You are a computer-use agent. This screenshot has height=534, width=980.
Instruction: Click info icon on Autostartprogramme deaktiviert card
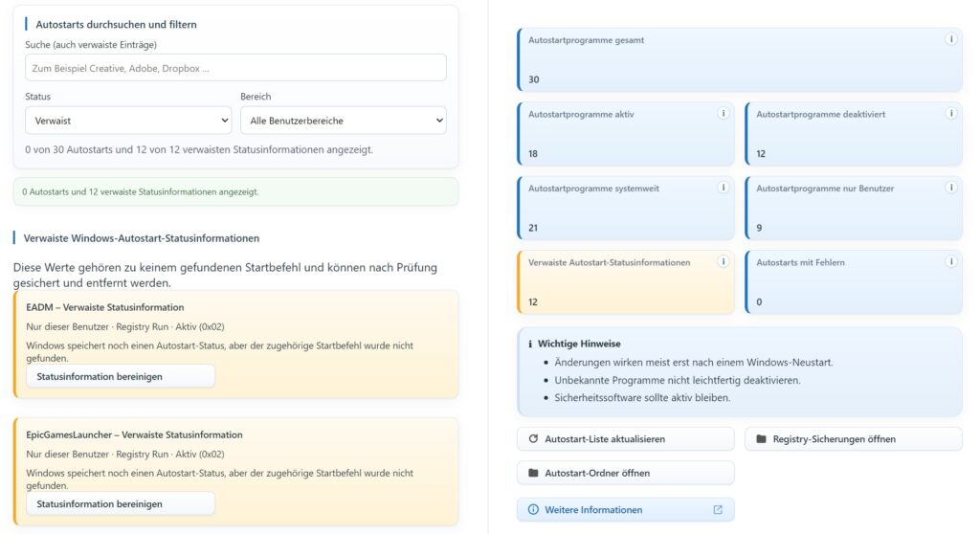click(x=950, y=113)
